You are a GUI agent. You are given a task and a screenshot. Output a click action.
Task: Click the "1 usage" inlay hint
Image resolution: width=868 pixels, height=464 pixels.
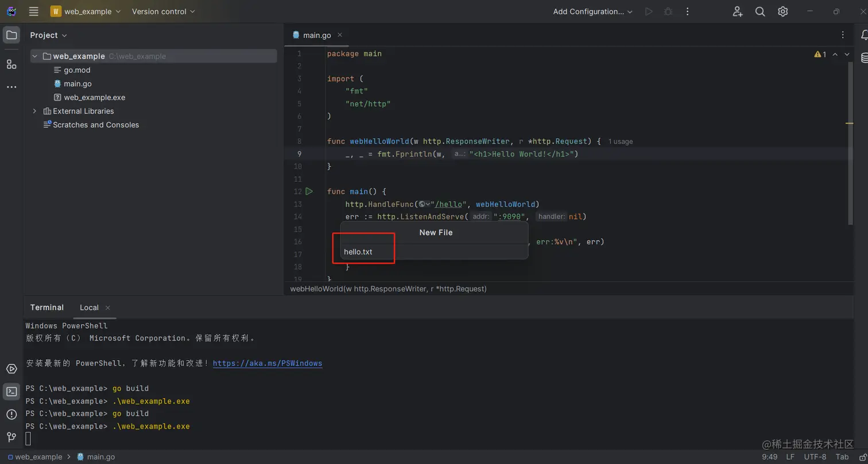pos(621,142)
